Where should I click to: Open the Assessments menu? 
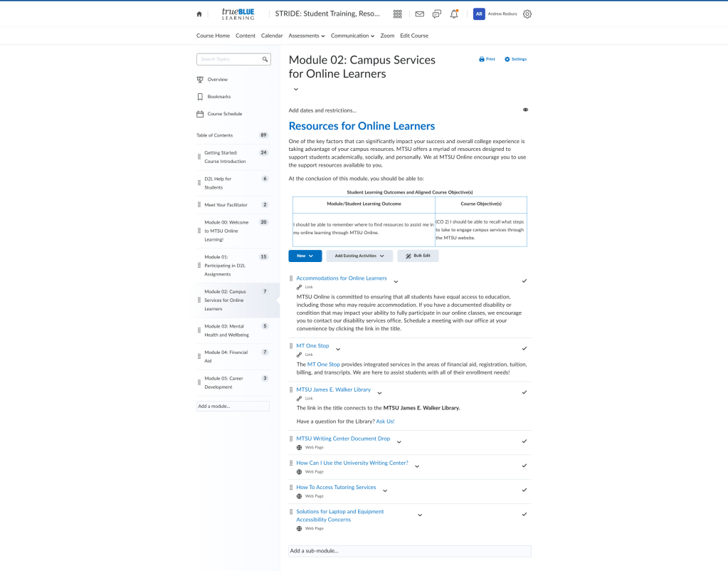306,36
